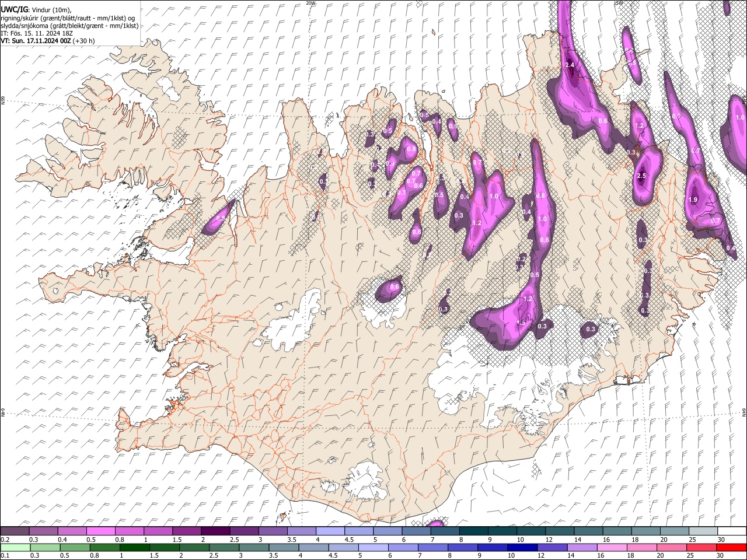Pick the top-row legend swatch between 0.8 and 1
The width and height of the screenshot is (747, 560).
click(130, 531)
